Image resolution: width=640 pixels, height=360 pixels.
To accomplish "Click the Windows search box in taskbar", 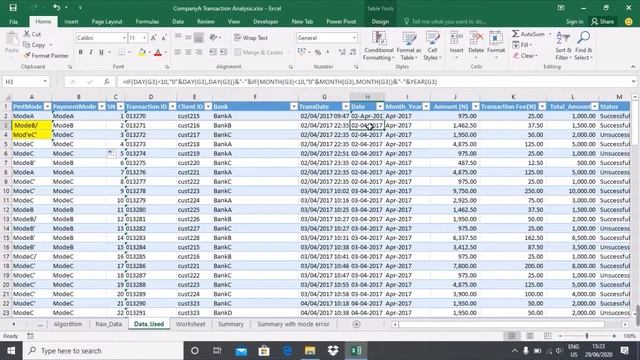I will click(103, 351).
